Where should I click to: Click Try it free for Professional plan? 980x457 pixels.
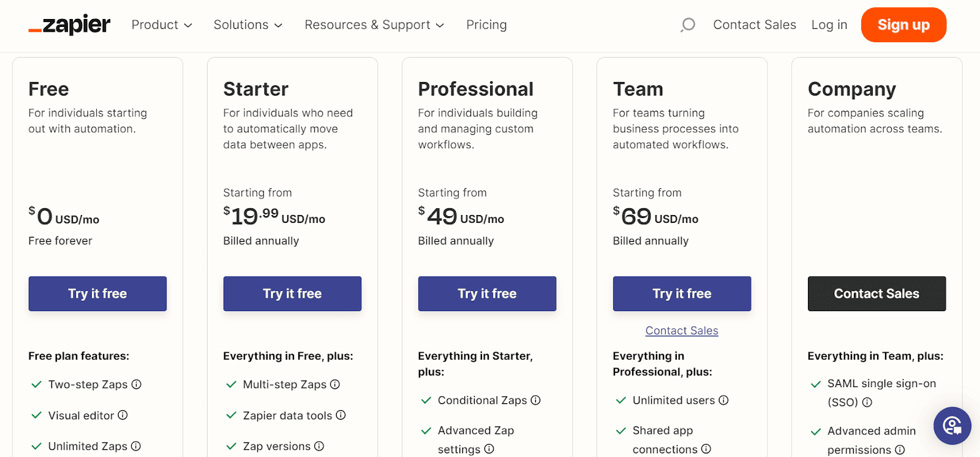[x=487, y=293]
